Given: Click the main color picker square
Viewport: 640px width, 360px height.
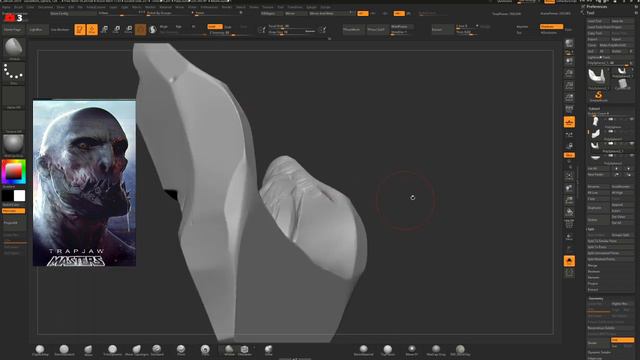Looking at the screenshot, I should click(13, 171).
